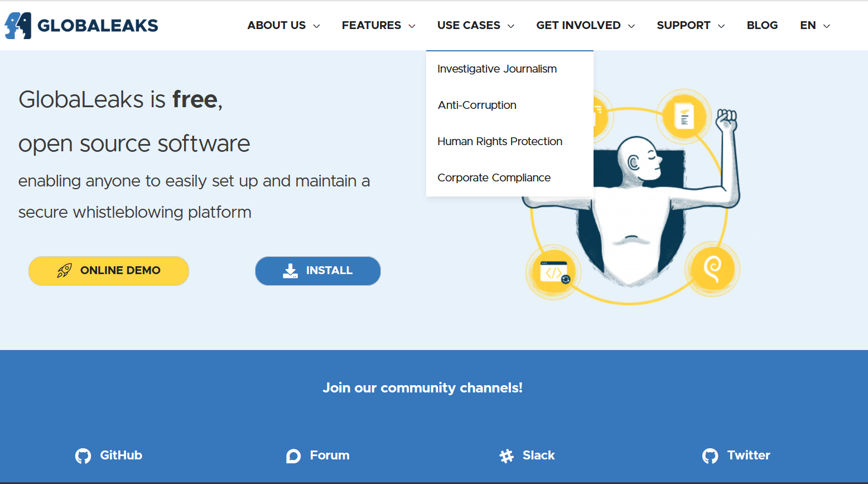Click the GlobaLeaks logo icon

tap(18, 26)
